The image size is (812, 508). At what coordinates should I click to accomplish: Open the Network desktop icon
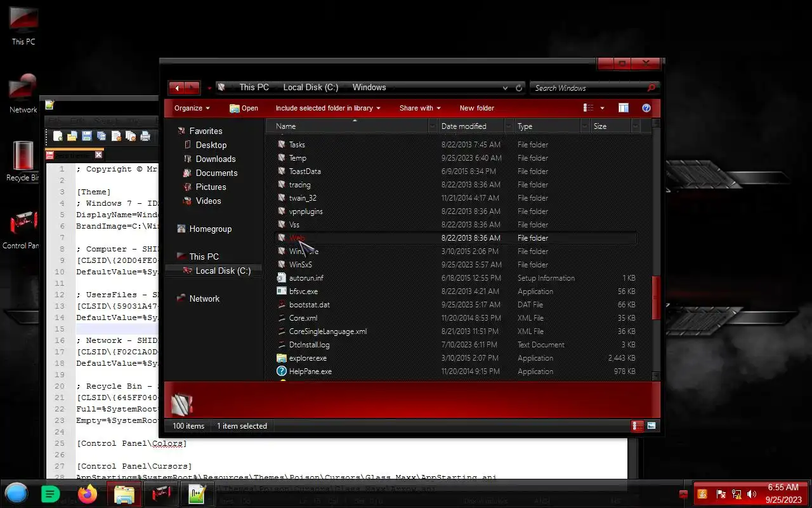(23, 93)
